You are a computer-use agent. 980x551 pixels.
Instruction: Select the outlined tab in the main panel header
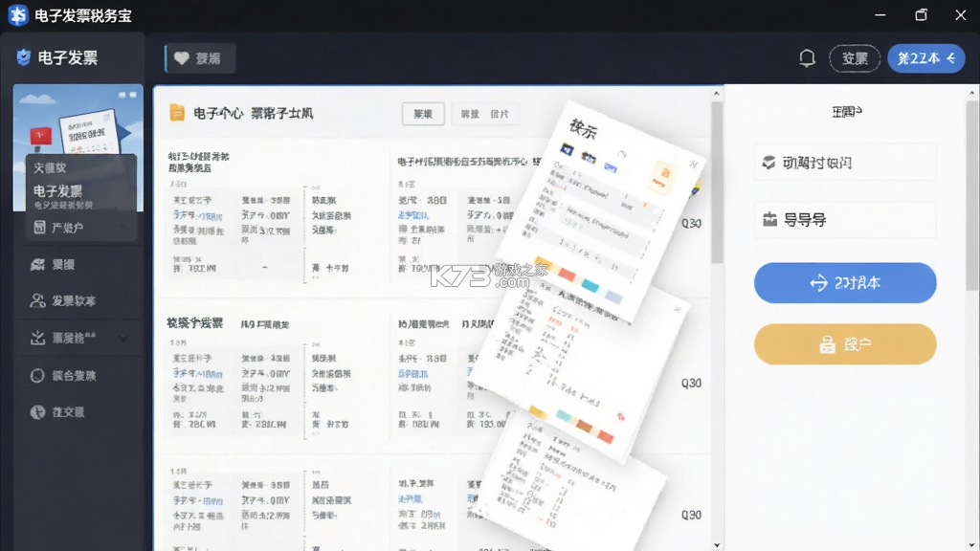click(x=423, y=114)
